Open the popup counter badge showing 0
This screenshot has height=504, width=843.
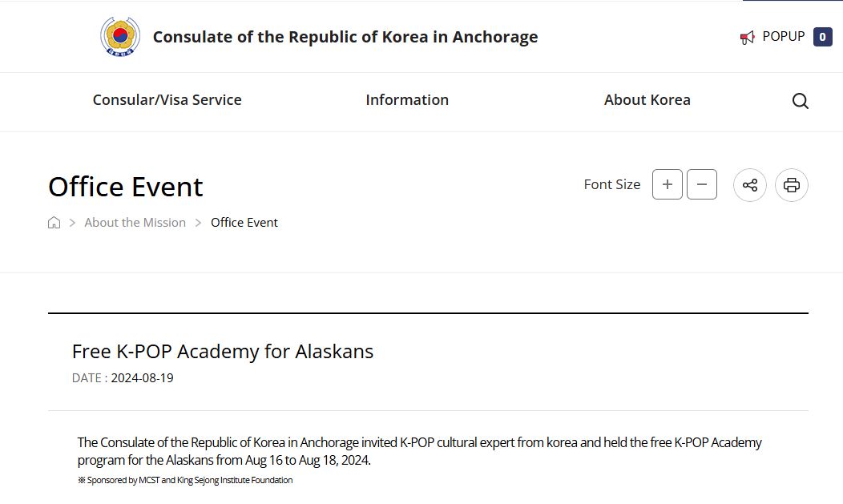pos(823,37)
